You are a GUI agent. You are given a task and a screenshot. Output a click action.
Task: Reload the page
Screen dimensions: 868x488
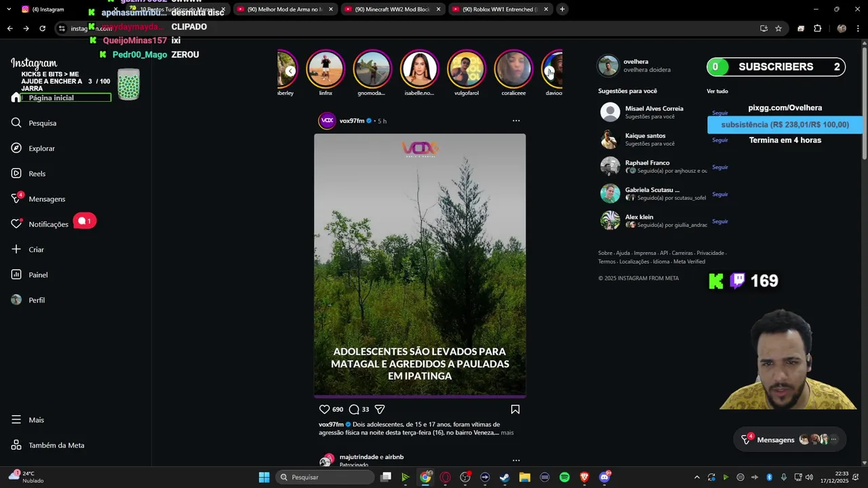(x=42, y=28)
